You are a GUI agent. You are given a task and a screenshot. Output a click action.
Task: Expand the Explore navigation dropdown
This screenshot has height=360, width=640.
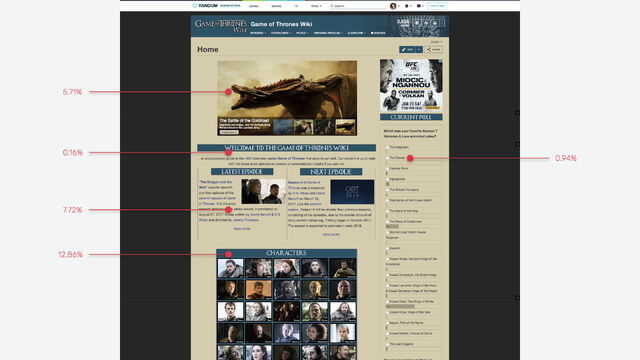click(x=357, y=33)
